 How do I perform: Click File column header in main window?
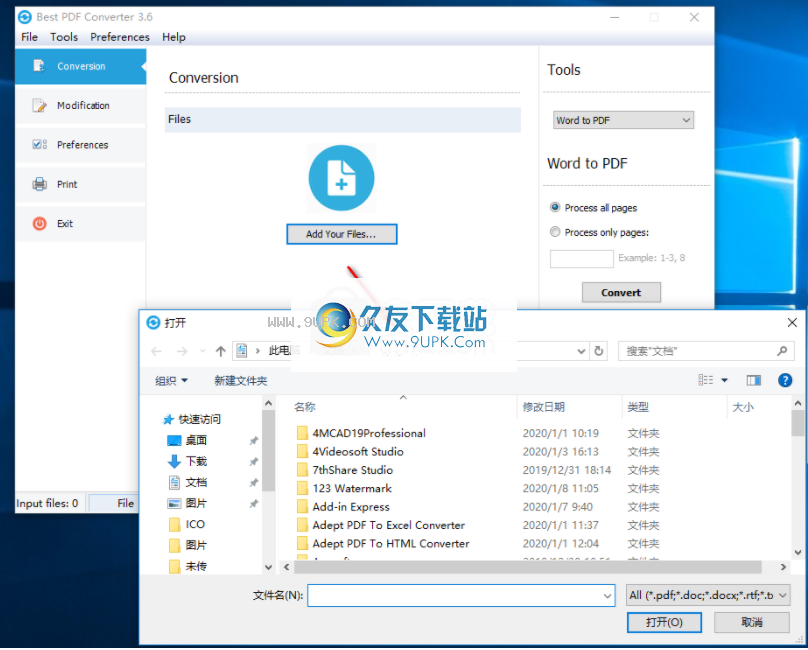pos(113,503)
